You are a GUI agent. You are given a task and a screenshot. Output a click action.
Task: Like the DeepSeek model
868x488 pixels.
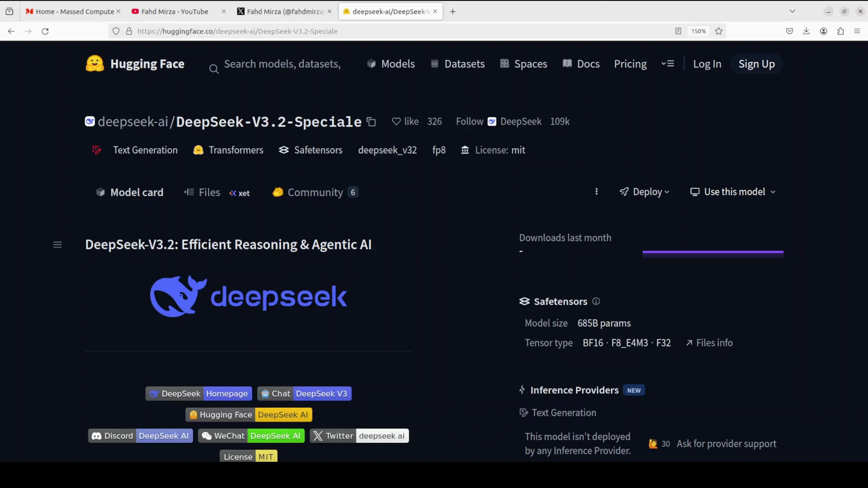coord(405,122)
